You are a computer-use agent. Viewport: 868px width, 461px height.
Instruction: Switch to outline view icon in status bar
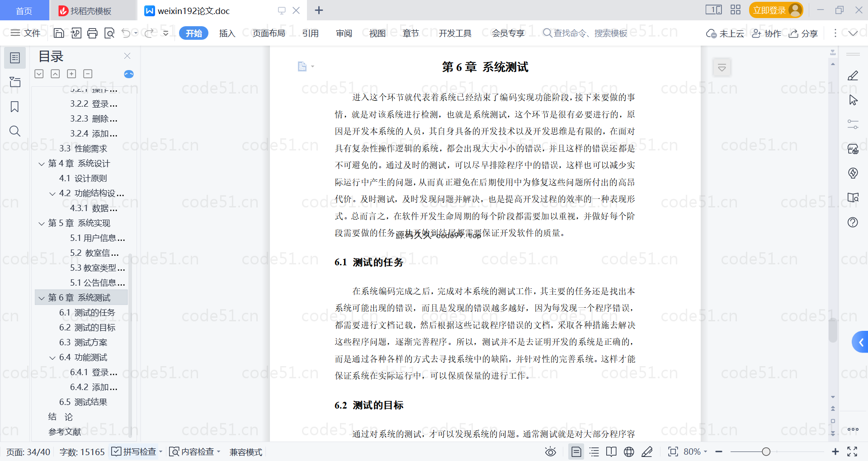click(x=594, y=452)
